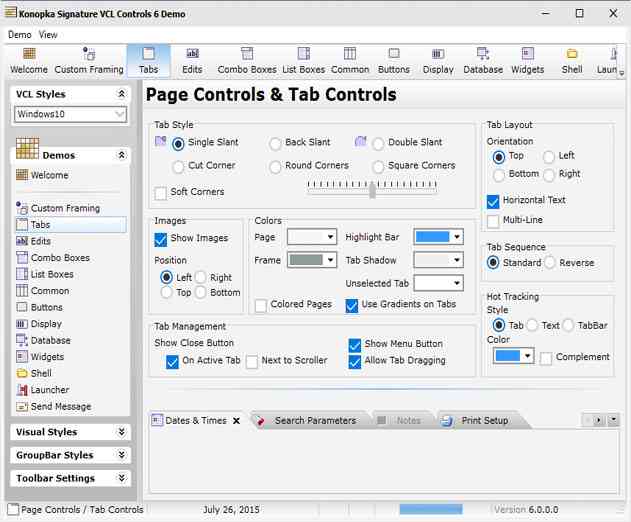Screen dimensions: 631x522
Task: Switch to the Notes tab
Action: pos(402,421)
